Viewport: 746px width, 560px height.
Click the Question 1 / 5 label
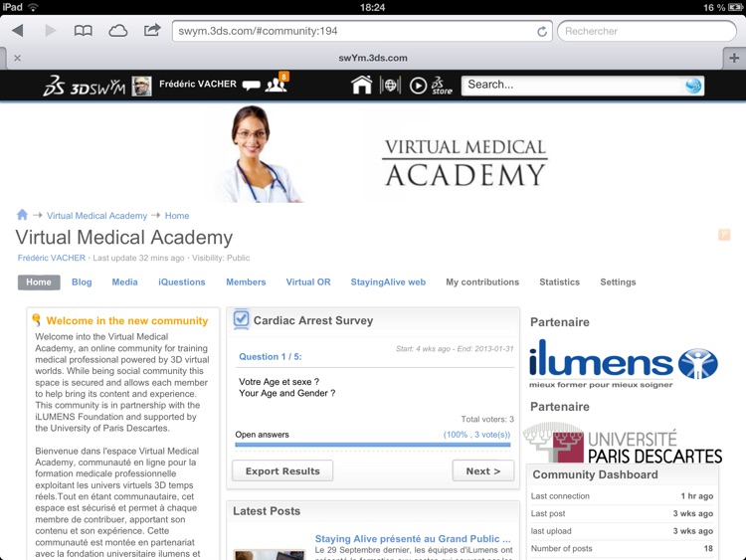pyautogui.click(x=271, y=357)
